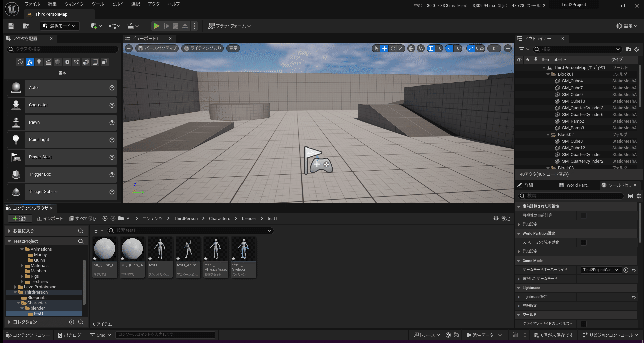Viewport: 644px width, 343px height.
Task: Open the 設定 dropdown in main toolbar
Action: [627, 26]
